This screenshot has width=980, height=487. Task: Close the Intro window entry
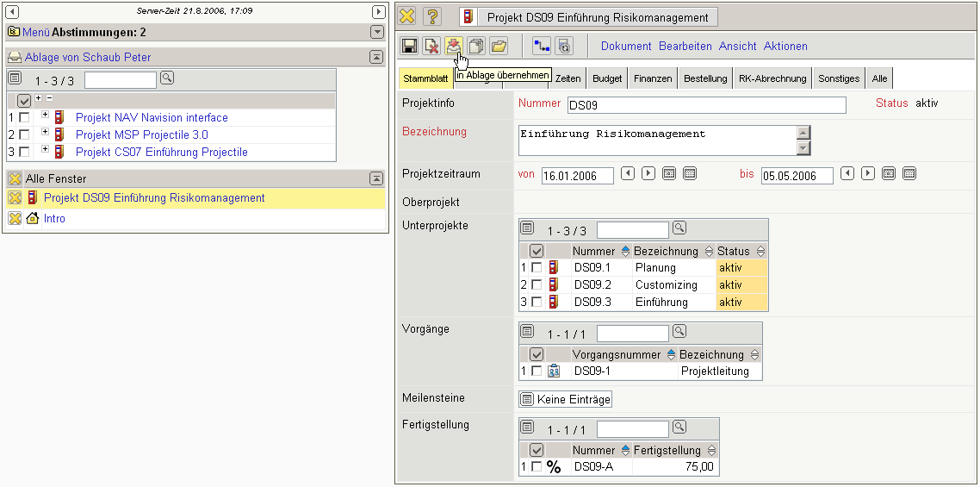(15, 219)
